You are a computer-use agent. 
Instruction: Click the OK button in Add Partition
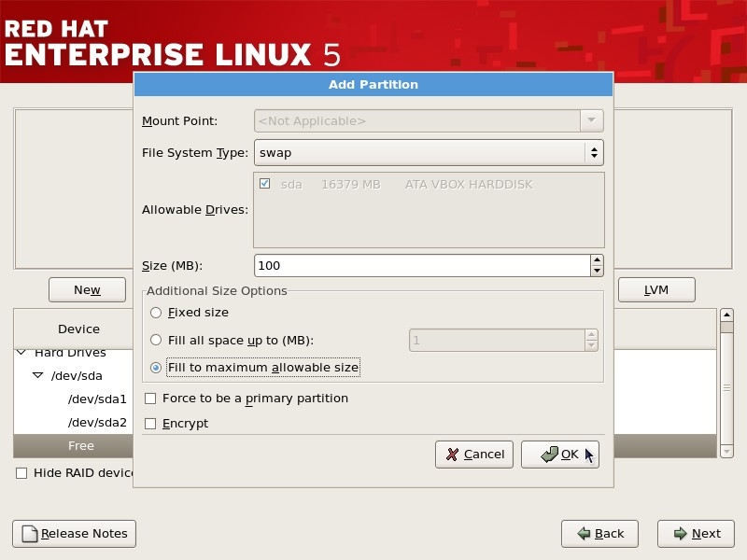(559, 455)
